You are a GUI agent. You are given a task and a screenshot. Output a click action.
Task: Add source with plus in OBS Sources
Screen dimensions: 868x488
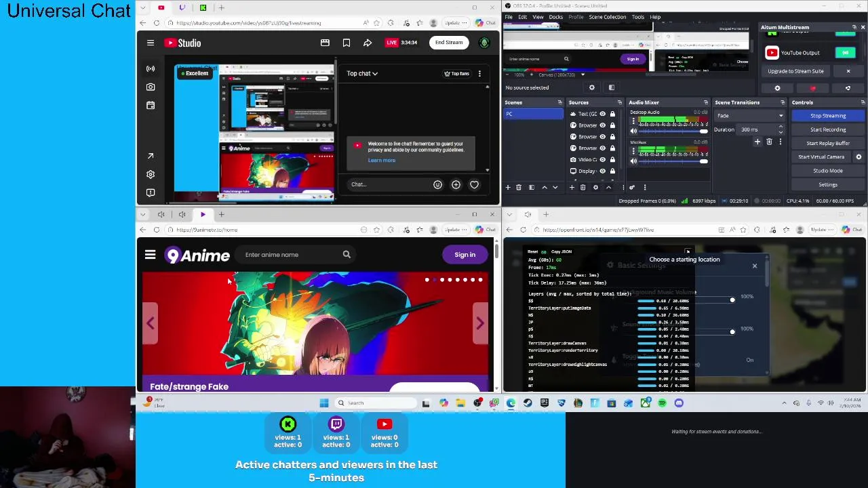[x=572, y=188]
